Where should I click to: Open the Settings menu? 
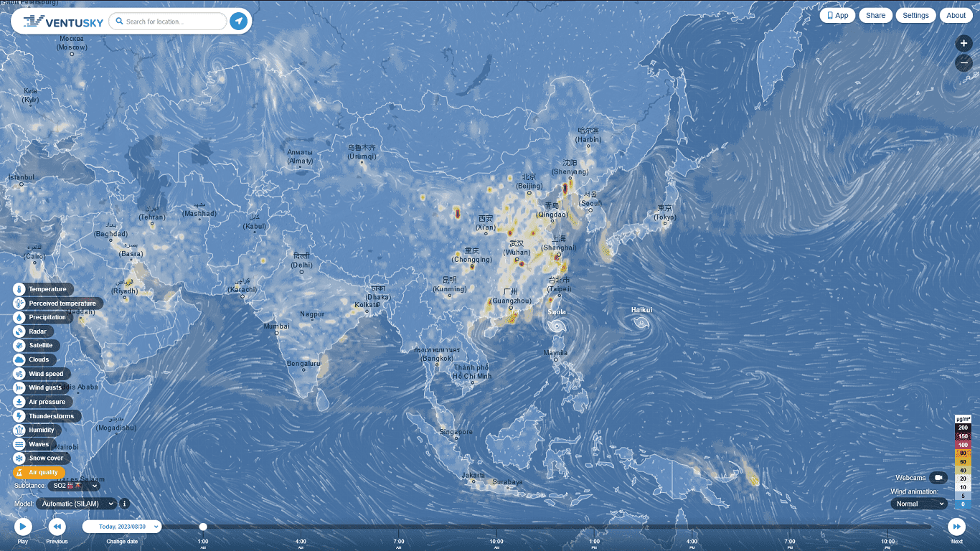[x=915, y=15]
